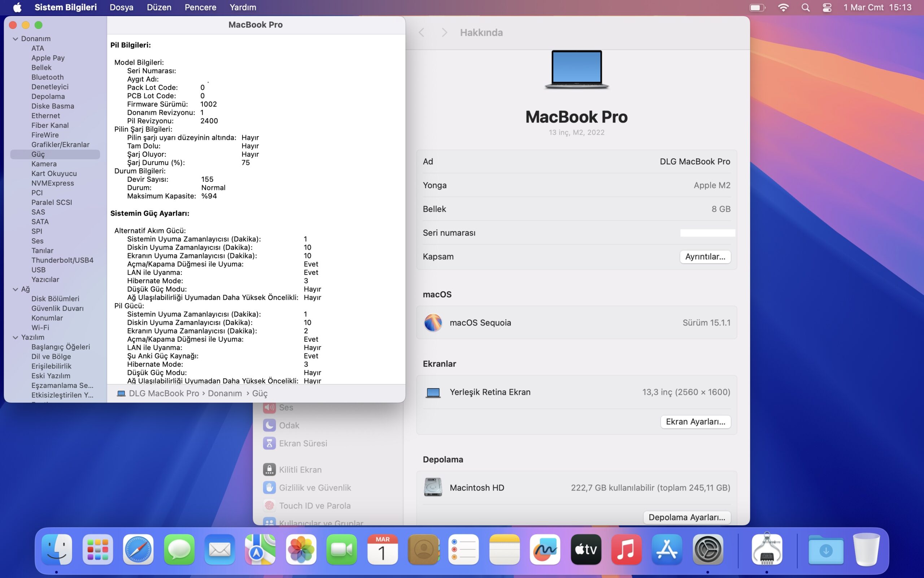This screenshot has width=924, height=578.
Task: Click the date and time in menu bar
Action: (877, 7)
